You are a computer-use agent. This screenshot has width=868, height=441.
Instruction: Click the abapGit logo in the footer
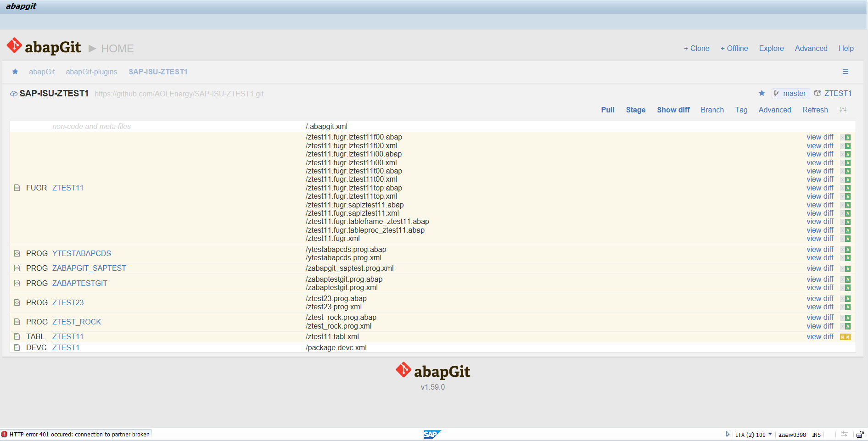point(433,371)
